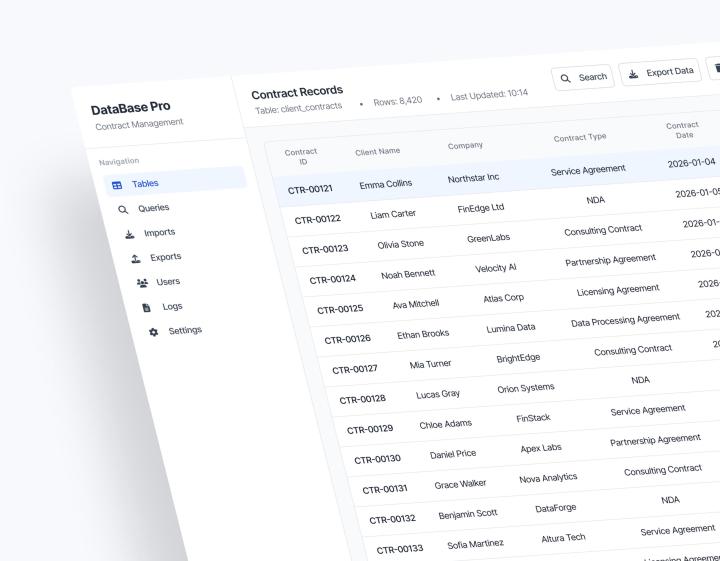Select contract CTR-00126

pyautogui.click(x=348, y=339)
